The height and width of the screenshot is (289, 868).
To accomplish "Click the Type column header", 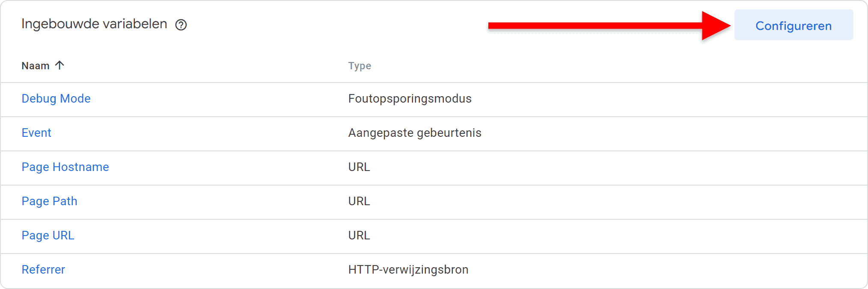I will (x=360, y=66).
